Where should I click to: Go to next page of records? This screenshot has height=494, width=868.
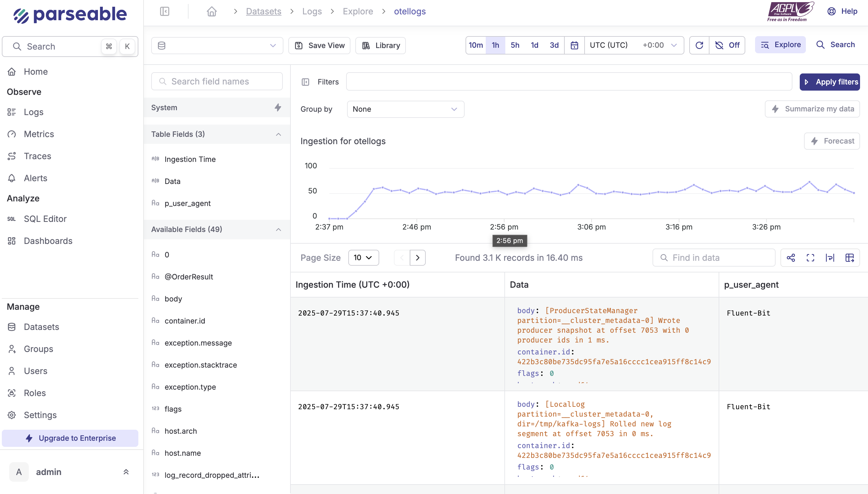pyautogui.click(x=417, y=258)
